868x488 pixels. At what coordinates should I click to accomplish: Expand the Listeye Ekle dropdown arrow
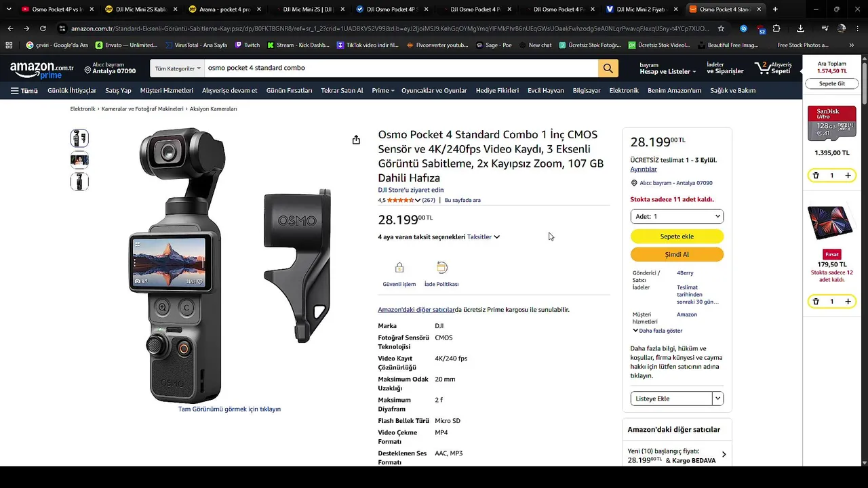[718, 399]
